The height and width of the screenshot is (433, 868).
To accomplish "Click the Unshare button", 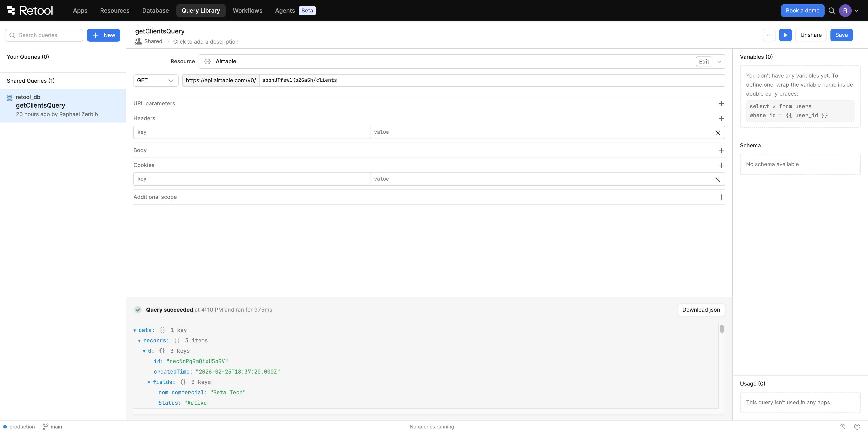I will 811,35.
